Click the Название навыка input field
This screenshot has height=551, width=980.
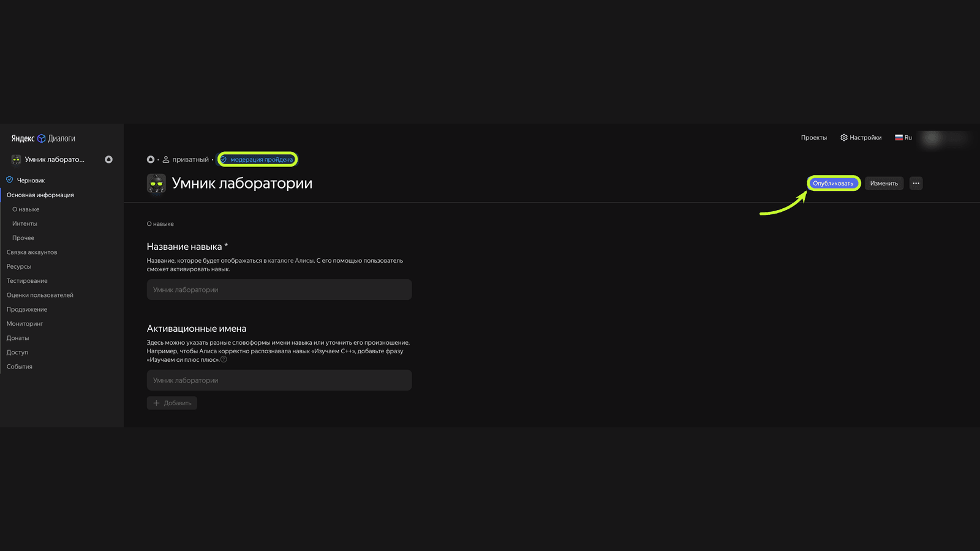(x=279, y=290)
